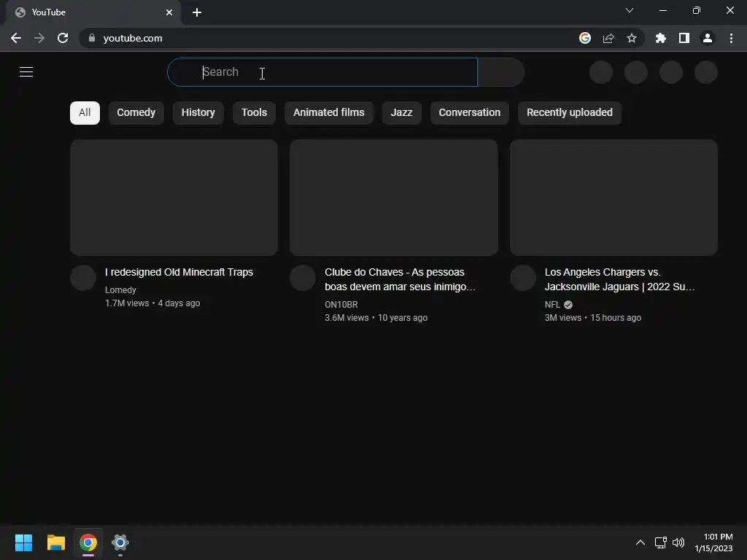Open the ON10BR channel link
This screenshot has height=560, width=747.
click(341, 305)
